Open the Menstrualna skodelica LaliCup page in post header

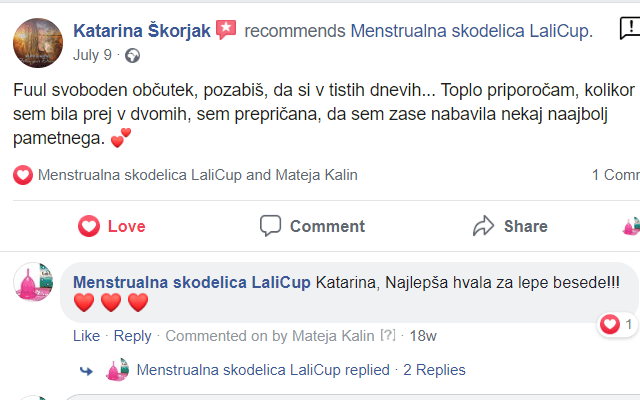pos(471,31)
